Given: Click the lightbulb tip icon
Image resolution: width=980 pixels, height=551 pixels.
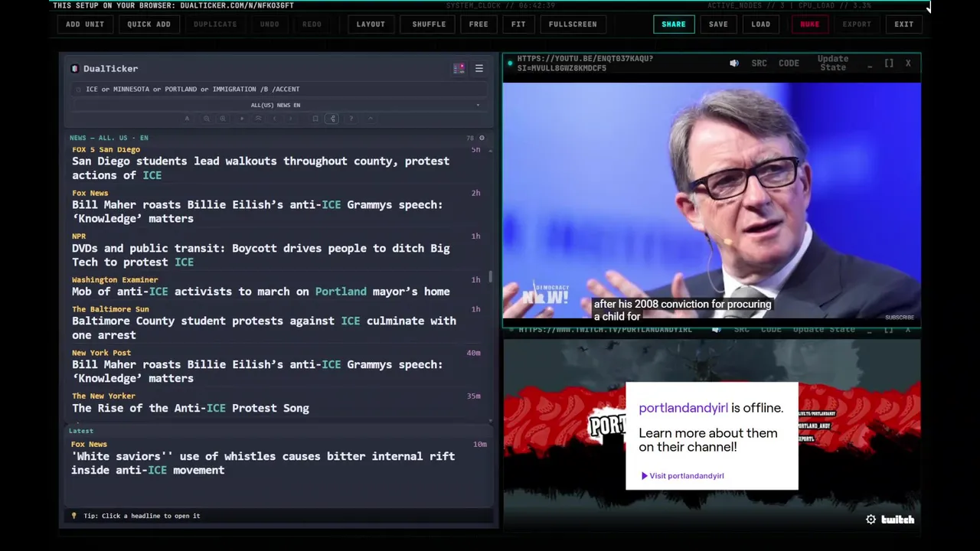Looking at the screenshot, I should 73,516.
